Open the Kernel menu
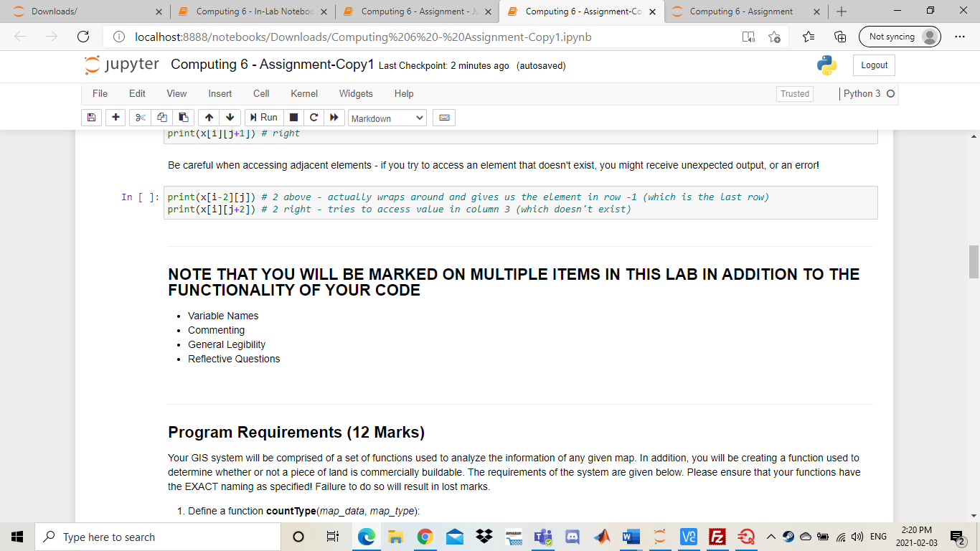This screenshot has width=980, height=551. (303, 93)
